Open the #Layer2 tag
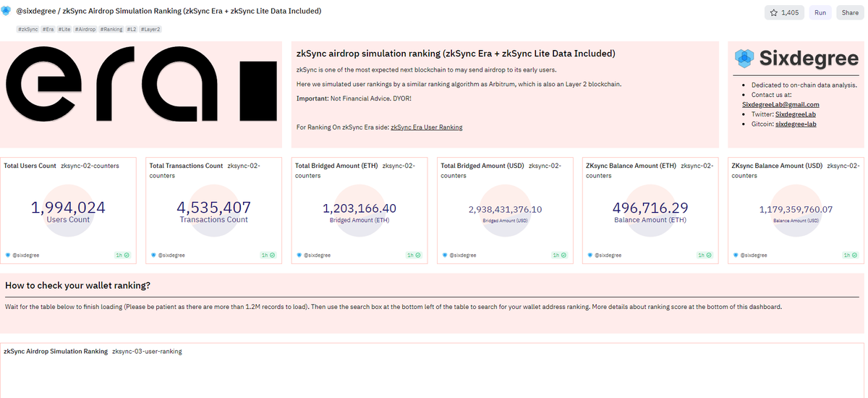 click(151, 29)
